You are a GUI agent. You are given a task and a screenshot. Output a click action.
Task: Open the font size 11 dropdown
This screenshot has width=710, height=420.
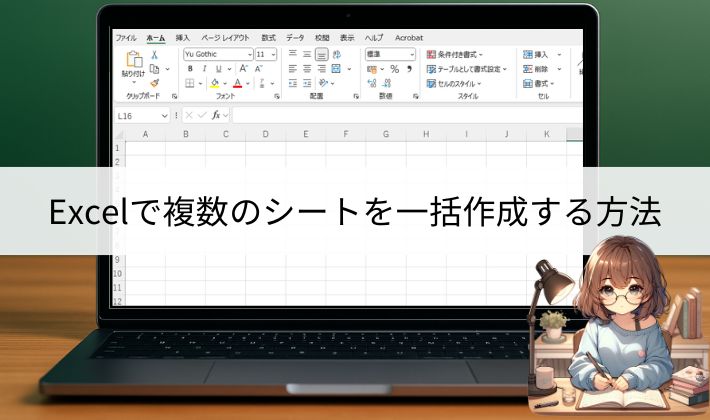pyautogui.click(x=265, y=54)
